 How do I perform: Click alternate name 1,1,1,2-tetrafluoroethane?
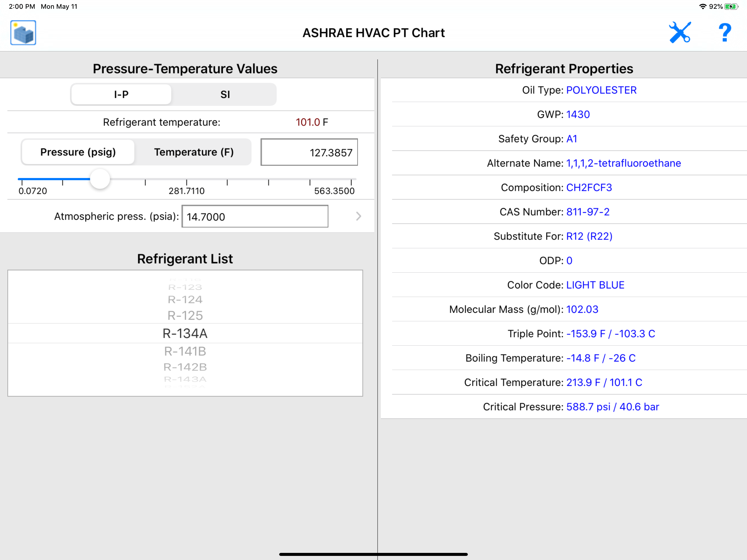point(623,163)
